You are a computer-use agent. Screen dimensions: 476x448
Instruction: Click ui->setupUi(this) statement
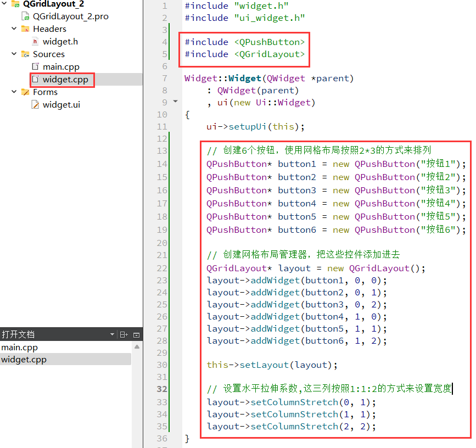(x=255, y=127)
